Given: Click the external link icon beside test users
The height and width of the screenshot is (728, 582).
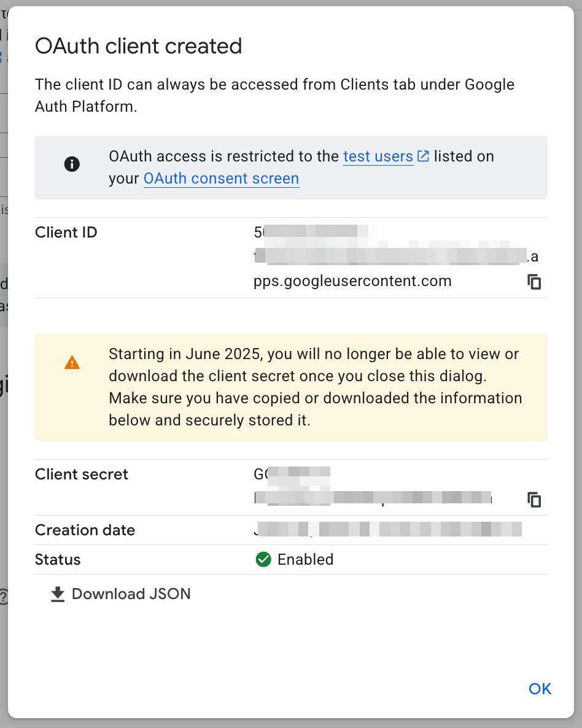Looking at the screenshot, I should [422, 156].
